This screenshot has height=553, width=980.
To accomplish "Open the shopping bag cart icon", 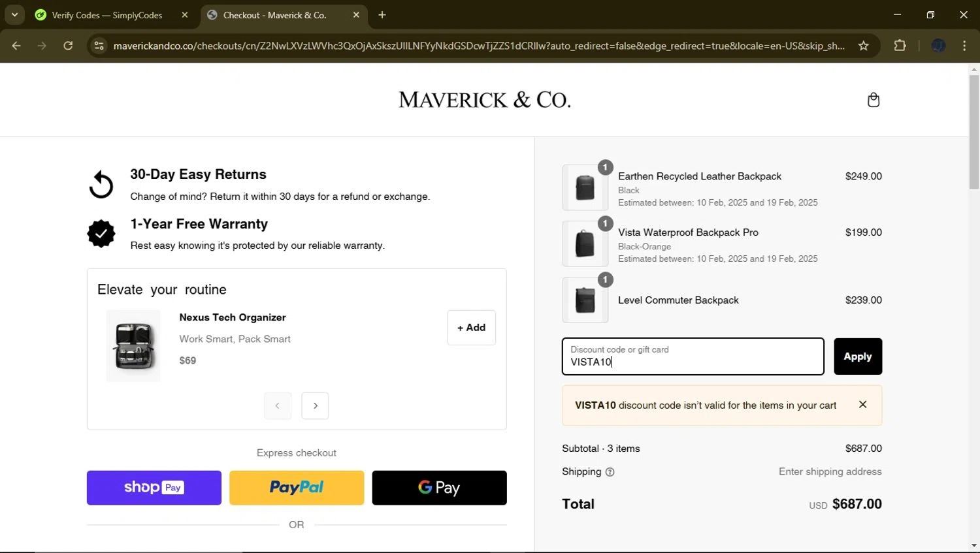I will click(x=874, y=100).
